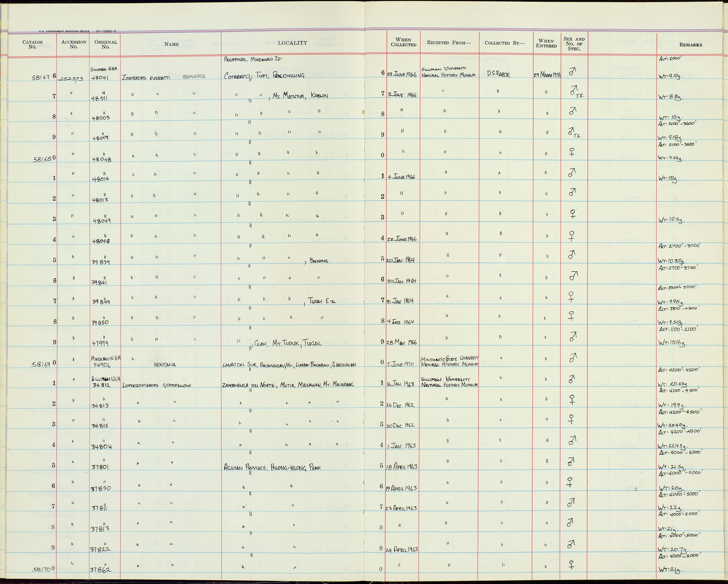Select the Collected By column header

505,43
